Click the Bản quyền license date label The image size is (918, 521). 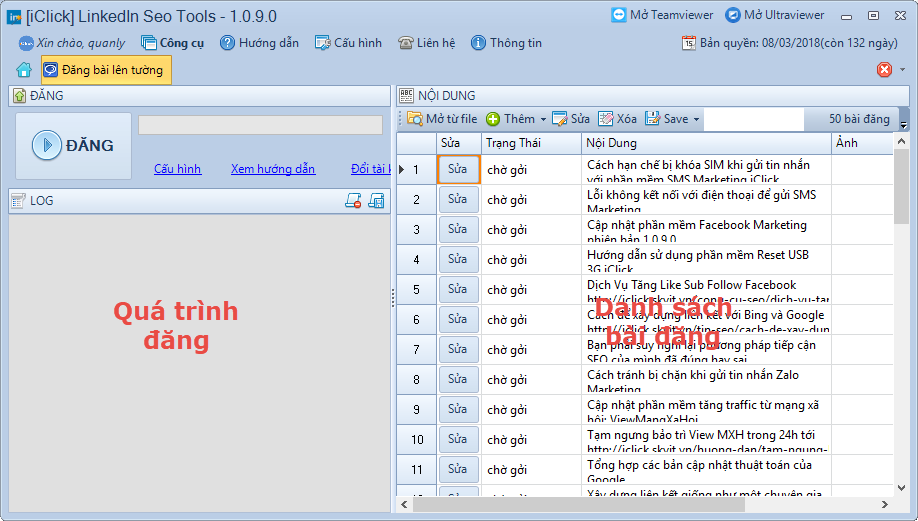click(x=789, y=43)
